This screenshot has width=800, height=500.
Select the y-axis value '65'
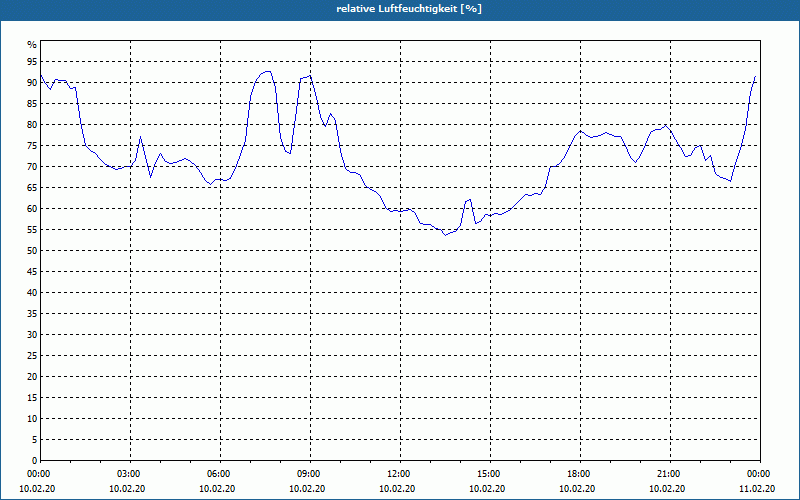(x=32, y=188)
